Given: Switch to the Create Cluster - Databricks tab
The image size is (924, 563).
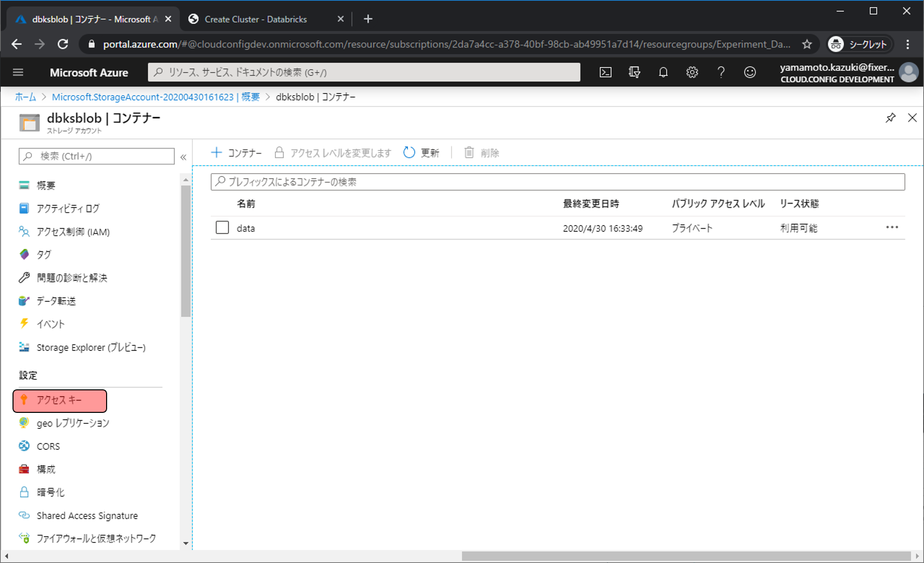Looking at the screenshot, I should pos(255,19).
